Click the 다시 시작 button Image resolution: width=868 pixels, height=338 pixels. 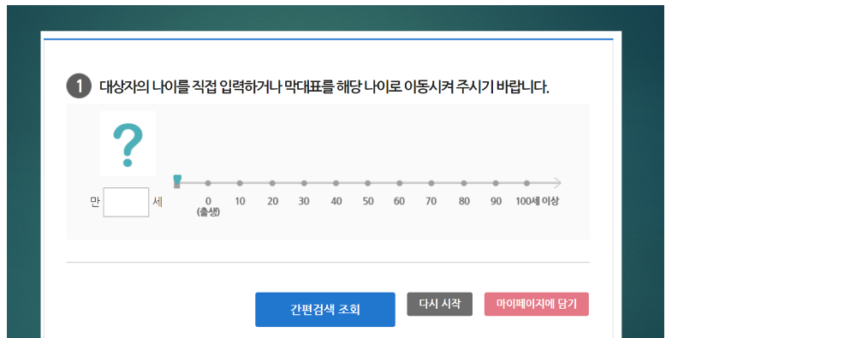click(x=439, y=305)
